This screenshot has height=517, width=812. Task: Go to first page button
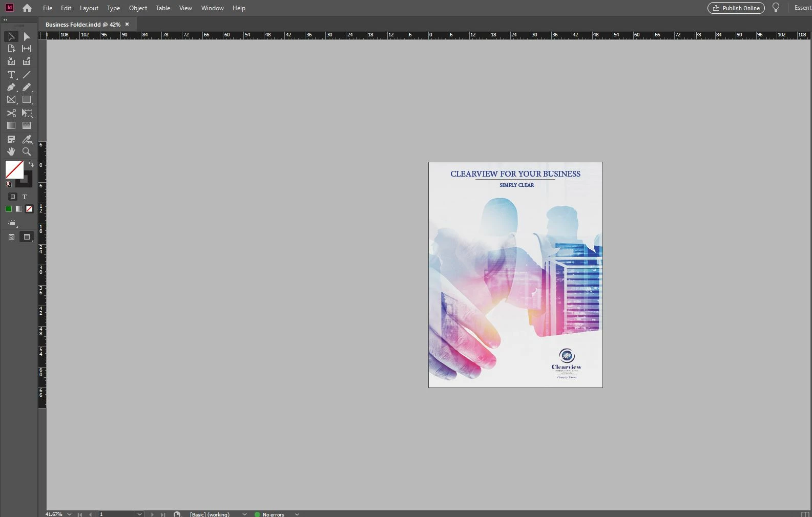pos(80,514)
